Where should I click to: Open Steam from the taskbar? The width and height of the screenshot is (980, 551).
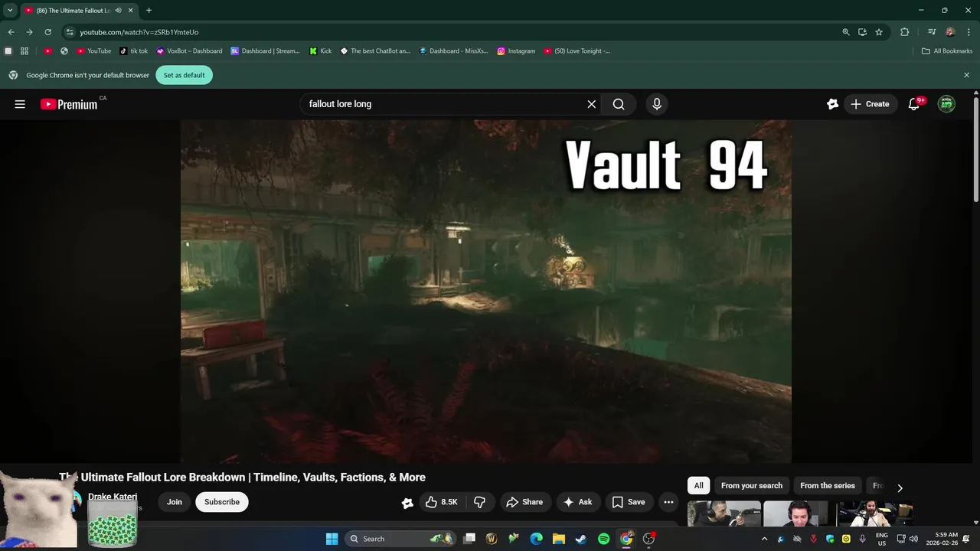[x=581, y=539]
